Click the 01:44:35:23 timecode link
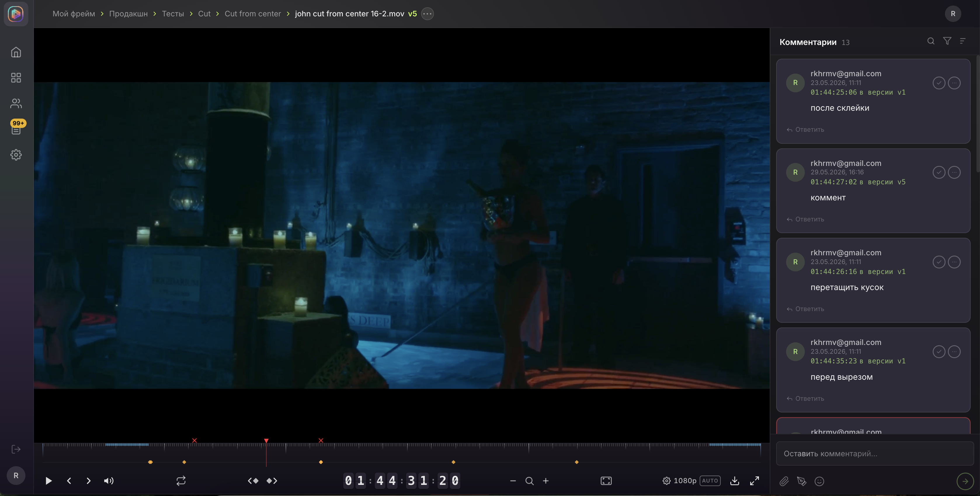The image size is (980, 496). [x=833, y=361]
